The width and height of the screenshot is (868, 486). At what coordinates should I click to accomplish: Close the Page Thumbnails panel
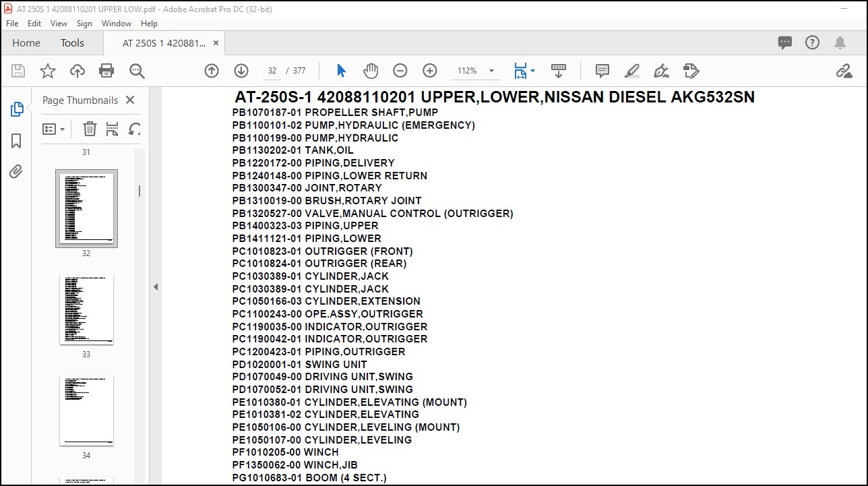(x=130, y=100)
